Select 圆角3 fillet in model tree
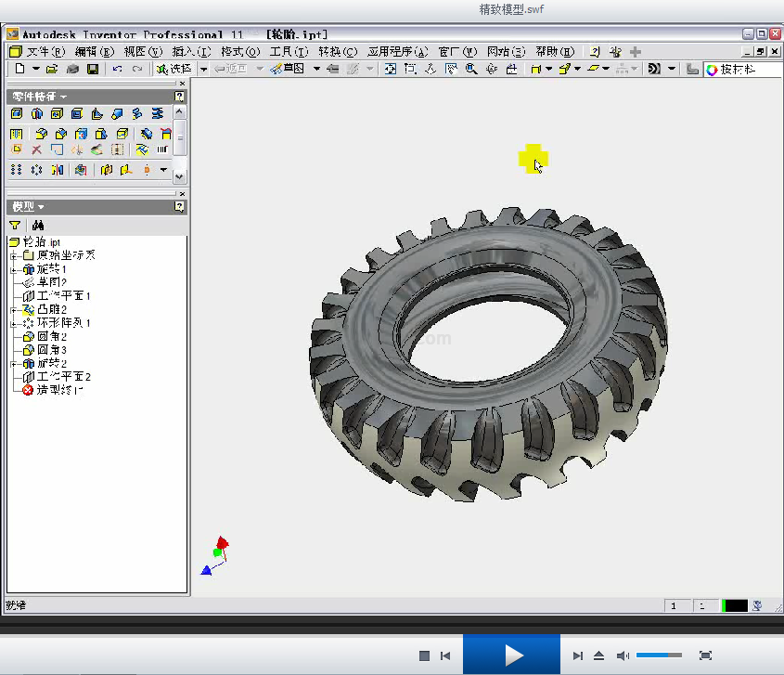 (51, 350)
